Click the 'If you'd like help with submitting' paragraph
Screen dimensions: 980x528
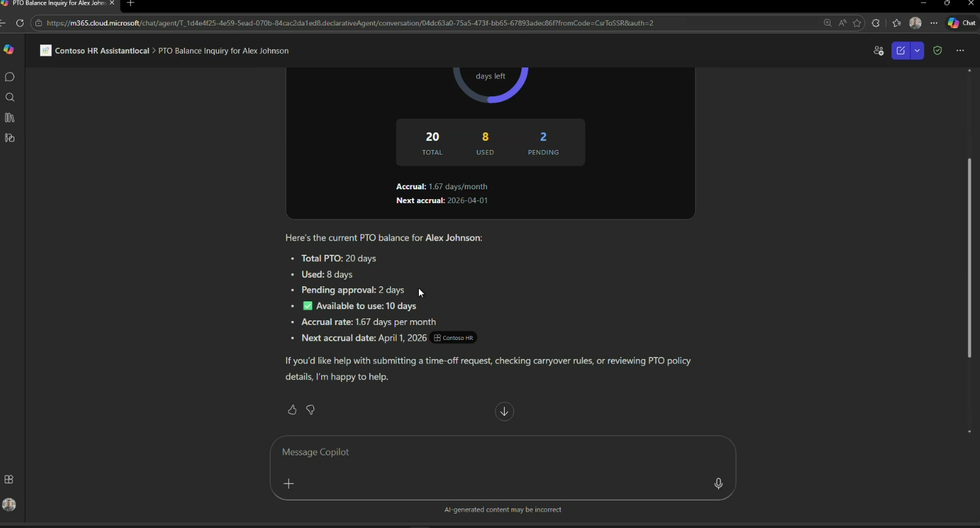tap(488, 369)
